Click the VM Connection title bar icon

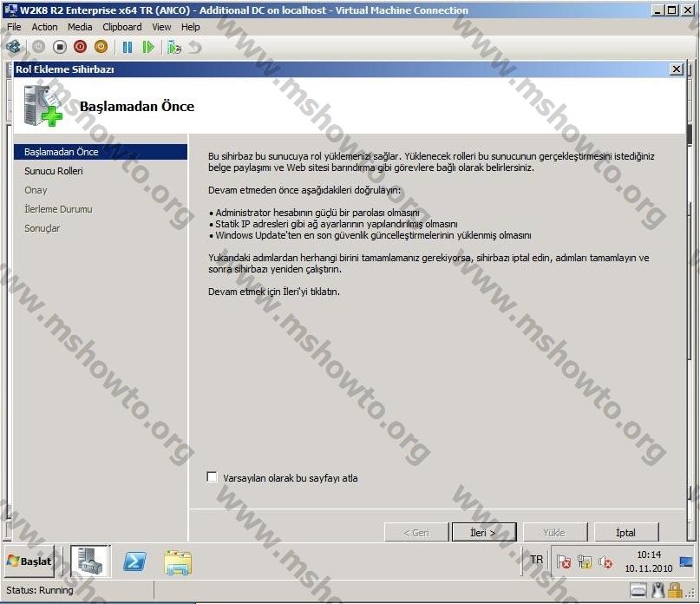coord(10,10)
